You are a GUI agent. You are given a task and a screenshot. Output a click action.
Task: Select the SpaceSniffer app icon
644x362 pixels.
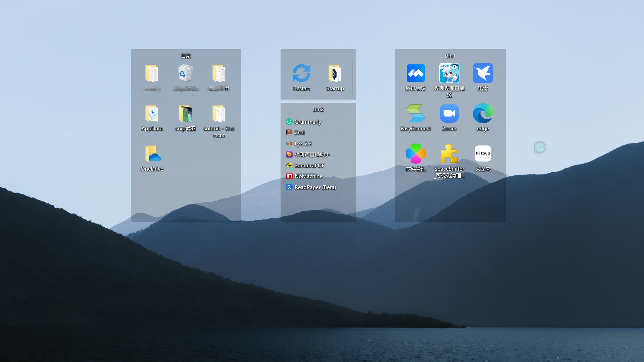[x=449, y=154]
